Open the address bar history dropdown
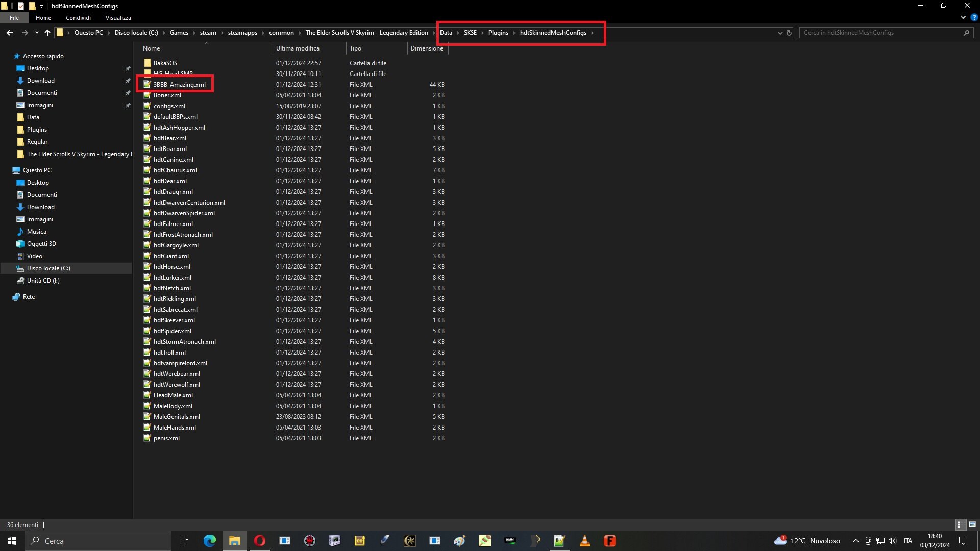 [x=780, y=33]
